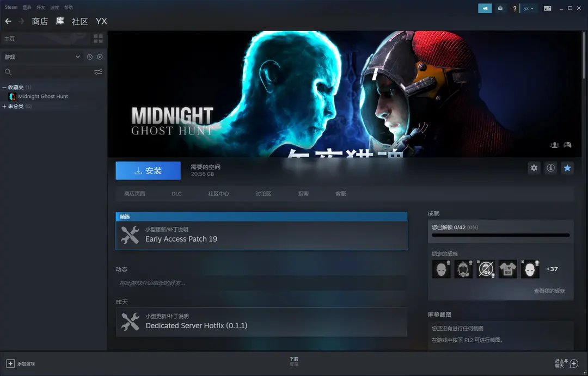Viewport: 588px width, 376px height.
Task: Open the inbox envelope icon
Action: click(x=500, y=8)
